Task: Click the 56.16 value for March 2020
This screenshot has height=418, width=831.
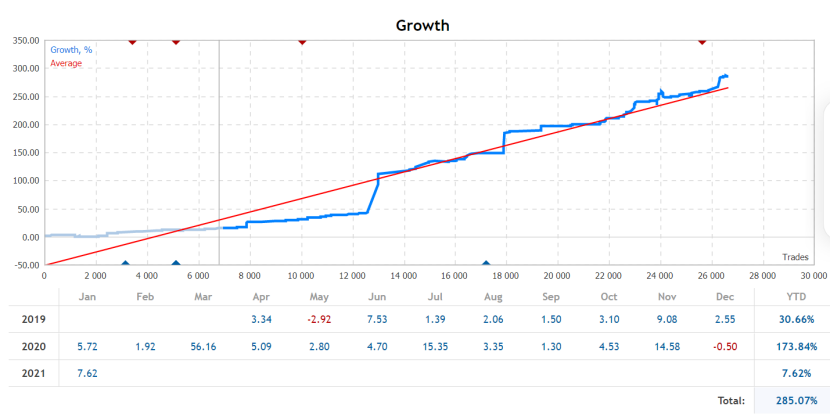Action: click(x=204, y=347)
